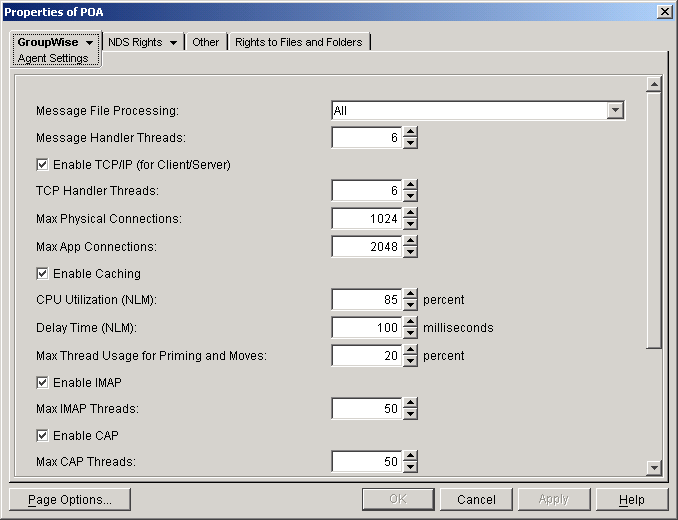Increase Max CAP Threads with up arrow
This screenshot has height=520, width=678.
410,456
